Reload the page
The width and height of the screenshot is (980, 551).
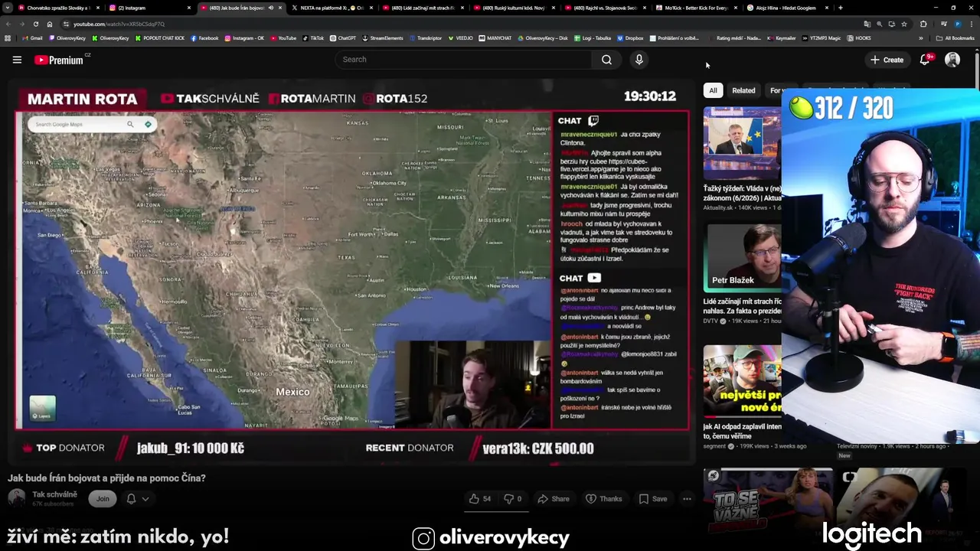(36, 24)
